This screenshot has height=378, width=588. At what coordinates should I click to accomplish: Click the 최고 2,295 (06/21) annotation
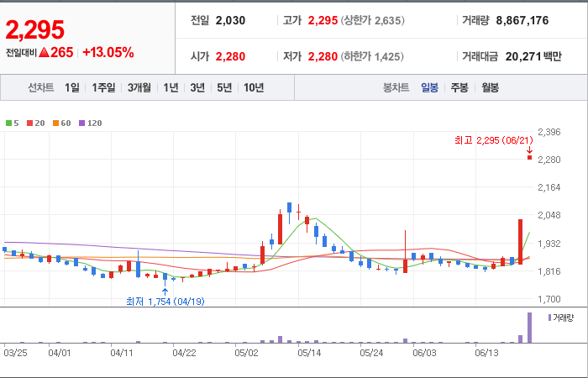pos(494,140)
